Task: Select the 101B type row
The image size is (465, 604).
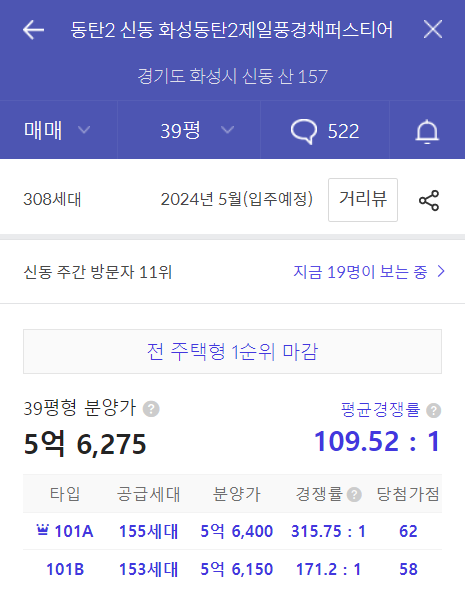Action: pos(232,569)
